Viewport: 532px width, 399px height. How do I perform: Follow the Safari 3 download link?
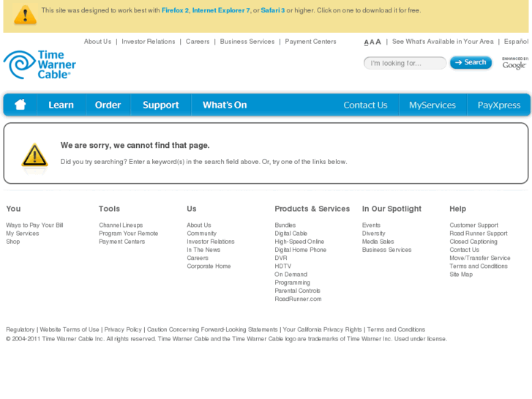(x=273, y=10)
